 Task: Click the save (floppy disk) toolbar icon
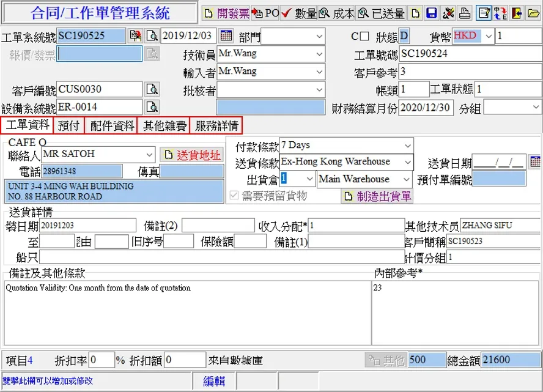(x=432, y=13)
